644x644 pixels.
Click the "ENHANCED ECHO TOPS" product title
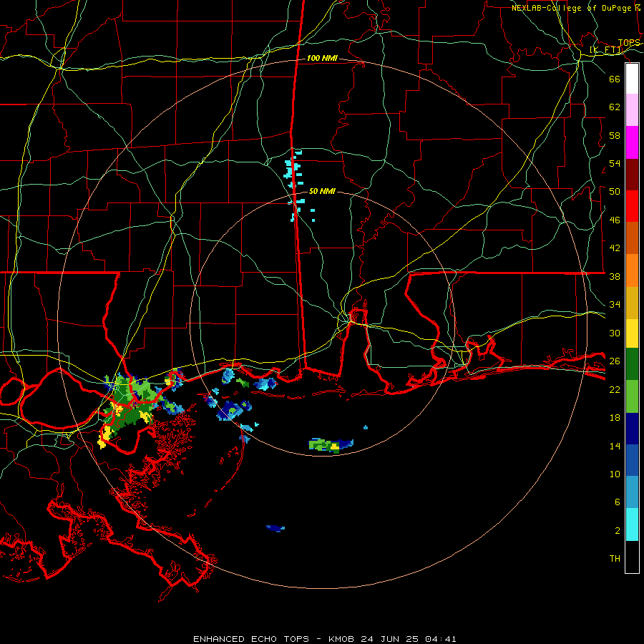251,639
